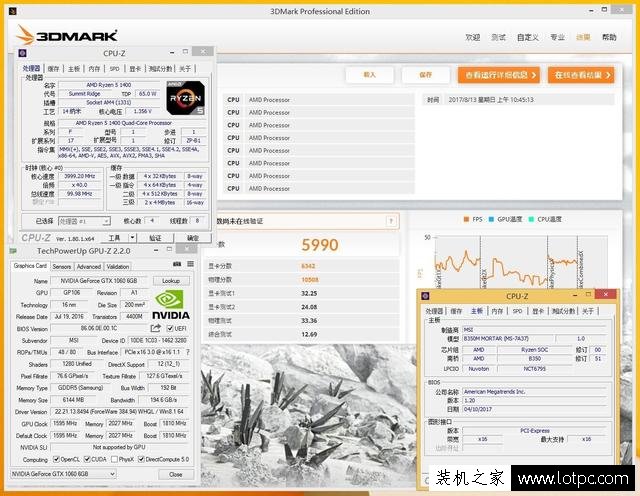Image resolution: width=640 pixels, height=496 pixels.
Task: Switch to the SPD tab in top CPU-Z window
Action: [x=115, y=69]
